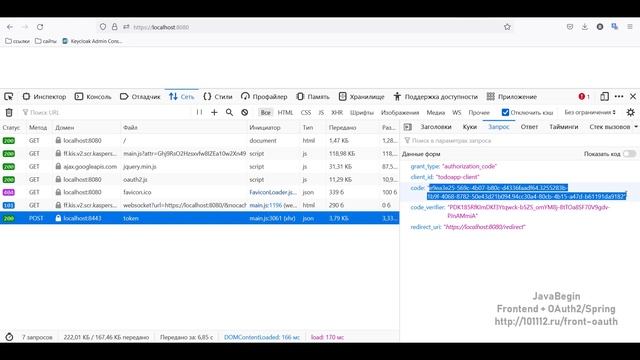The width and height of the screenshot is (640, 360).
Task: Bookmark this page with the star icon
Action: coord(507,27)
